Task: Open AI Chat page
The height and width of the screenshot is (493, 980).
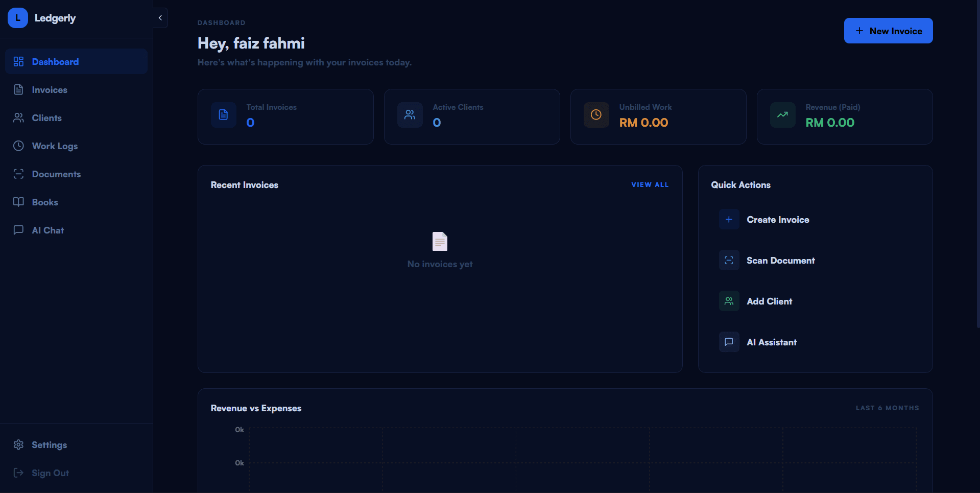Action: [x=76, y=230]
